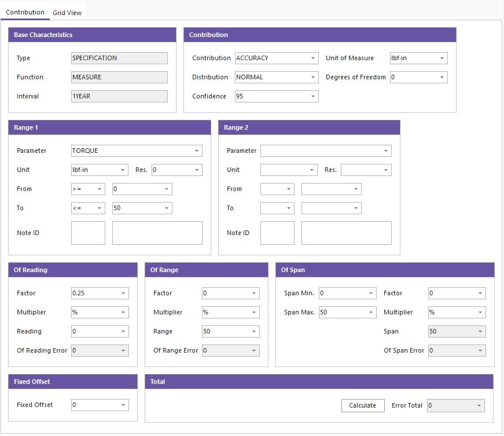Viewport: 504px width, 436px height.
Task: Switch to the Grid View tab
Action: pyautogui.click(x=67, y=12)
